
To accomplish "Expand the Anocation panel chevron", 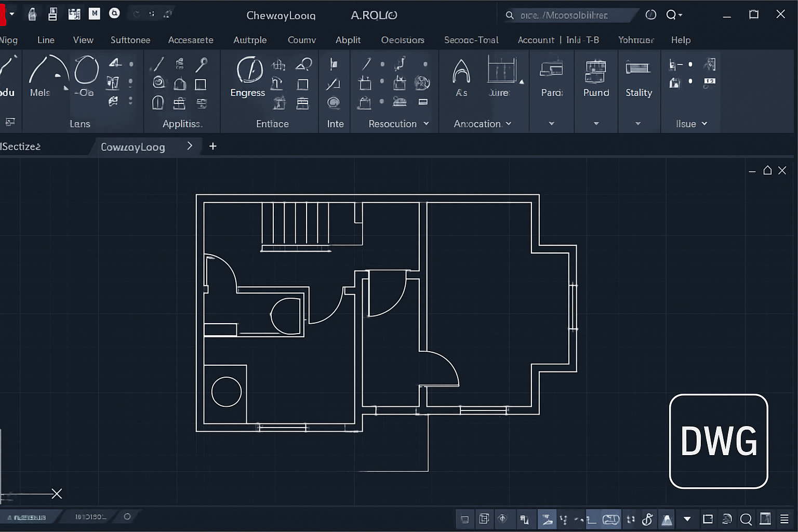I will click(x=508, y=124).
